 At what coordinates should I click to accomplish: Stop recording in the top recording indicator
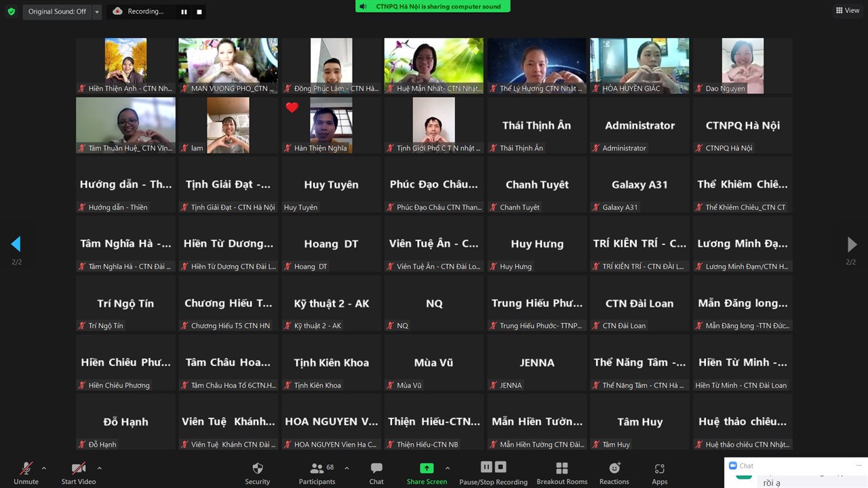click(x=199, y=12)
